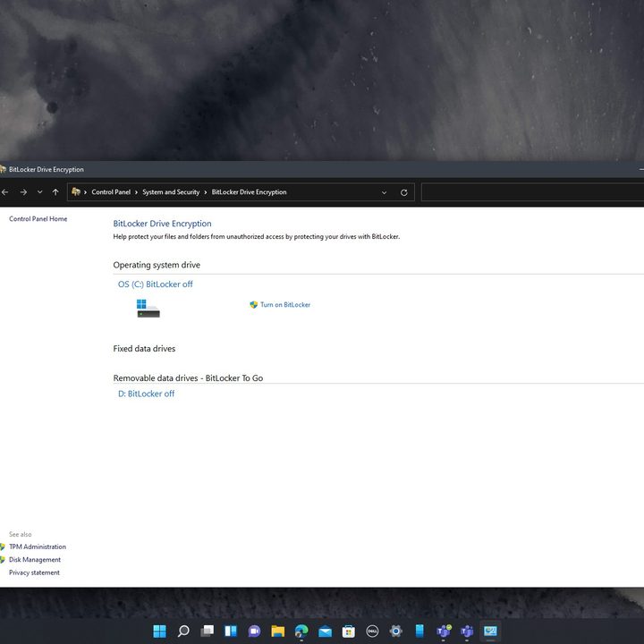Click the address bar control panel icon
This screenshot has height=644, width=644.
[x=76, y=191]
